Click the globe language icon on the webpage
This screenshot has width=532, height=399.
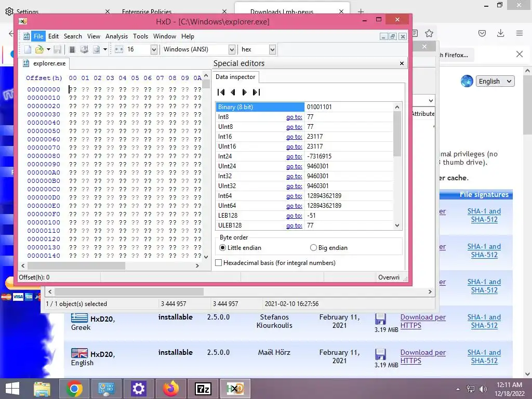coord(467,82)
